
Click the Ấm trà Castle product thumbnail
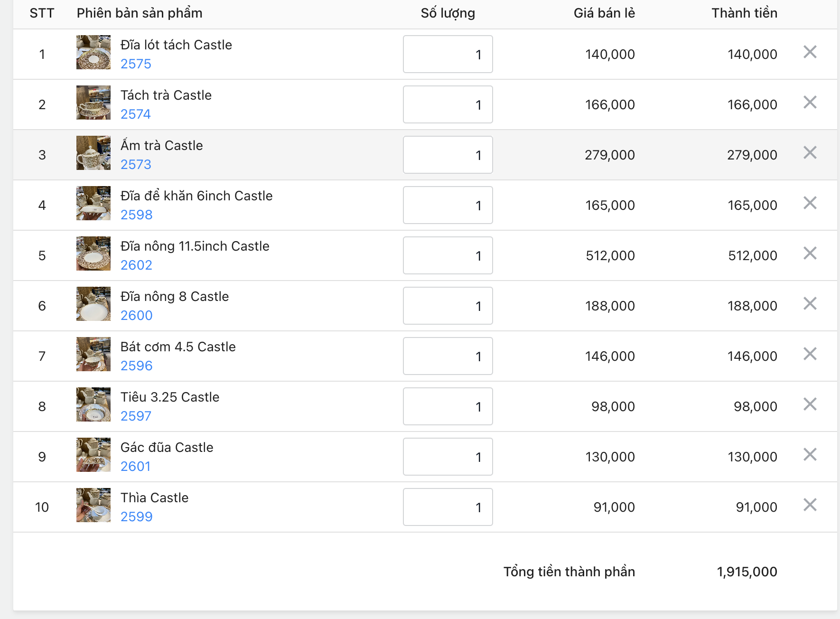pos(93,153)
